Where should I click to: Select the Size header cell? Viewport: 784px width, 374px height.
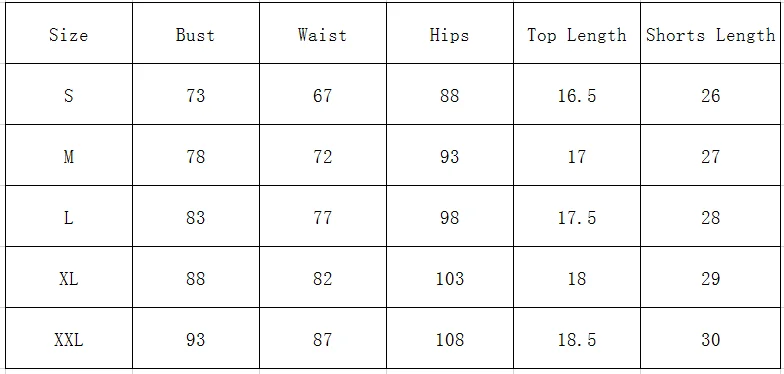click(69, 33)
